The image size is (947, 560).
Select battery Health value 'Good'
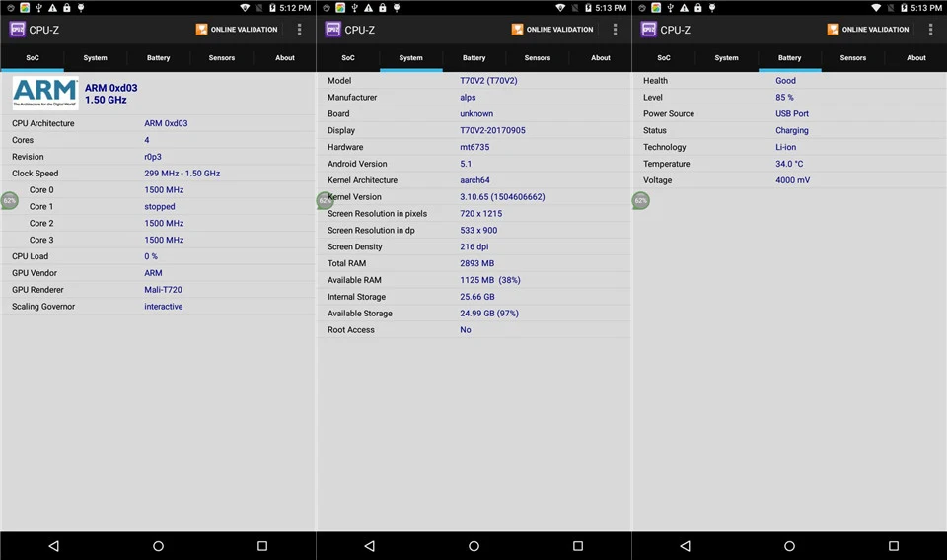(x=786, y=80)
